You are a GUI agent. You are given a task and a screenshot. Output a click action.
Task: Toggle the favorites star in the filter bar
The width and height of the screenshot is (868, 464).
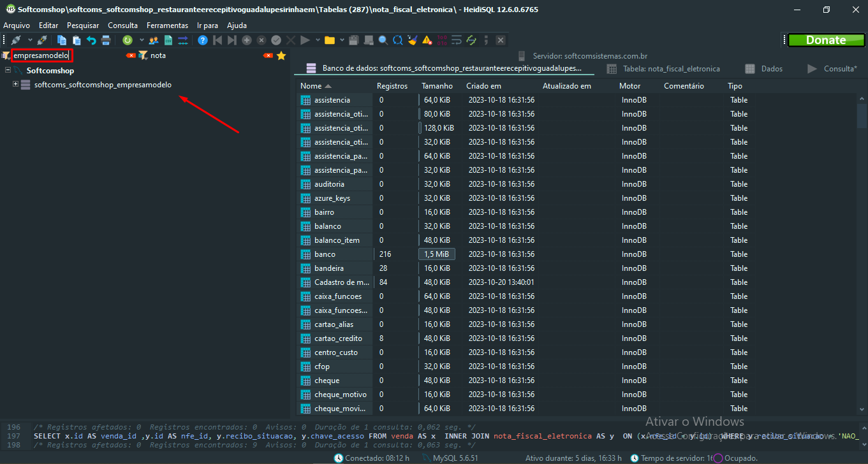[x=281, y=55]
